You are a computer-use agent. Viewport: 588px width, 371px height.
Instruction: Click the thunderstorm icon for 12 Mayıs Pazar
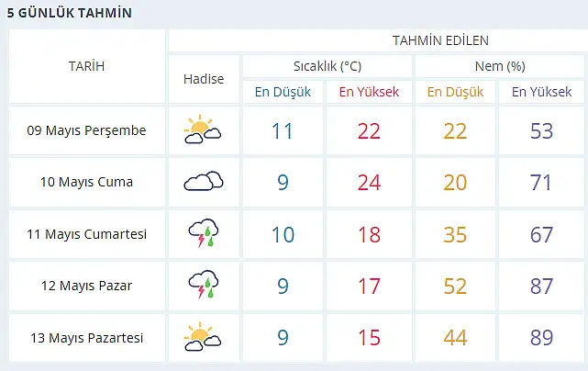(x=203, y=286)
